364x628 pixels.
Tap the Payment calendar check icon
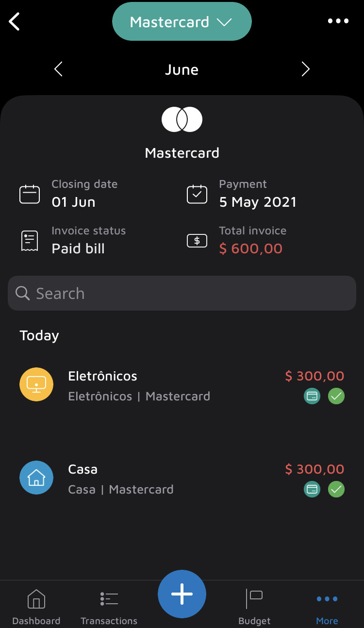[197, 194]
